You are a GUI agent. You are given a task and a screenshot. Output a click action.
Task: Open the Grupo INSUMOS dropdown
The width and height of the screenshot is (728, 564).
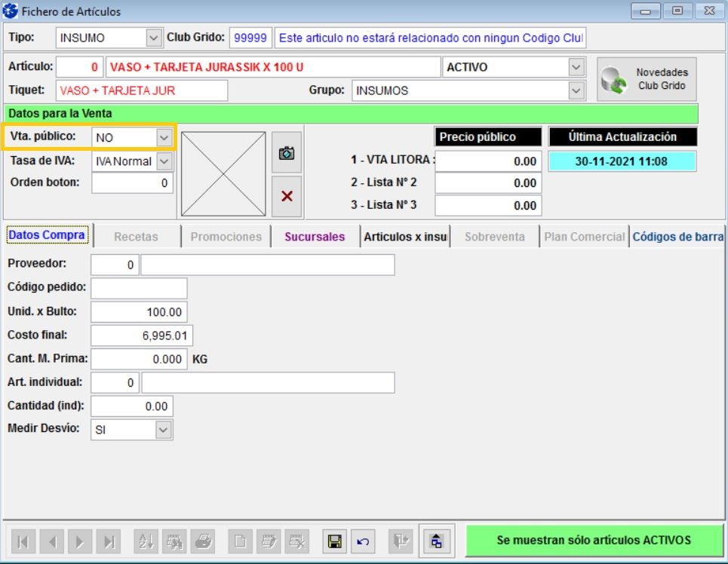tap(576, 90)
